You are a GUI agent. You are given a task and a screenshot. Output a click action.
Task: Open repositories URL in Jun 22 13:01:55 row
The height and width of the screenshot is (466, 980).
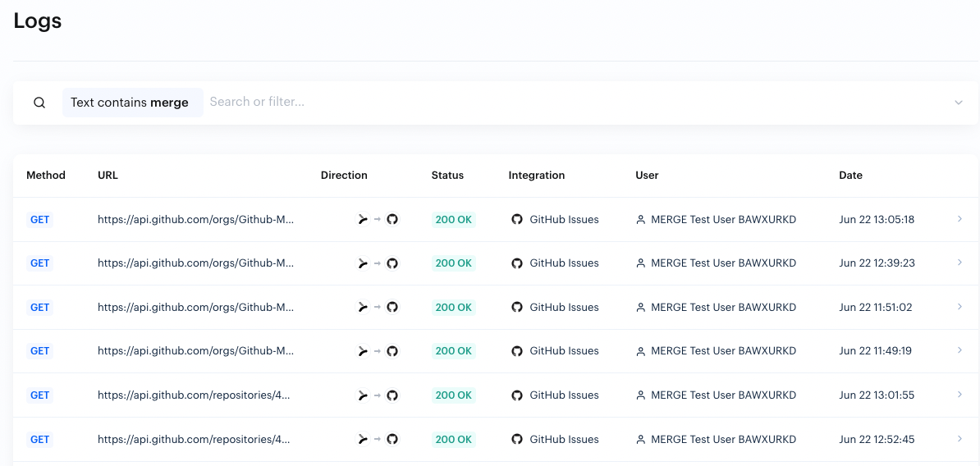pyautogui.click(x=194, y=395)
